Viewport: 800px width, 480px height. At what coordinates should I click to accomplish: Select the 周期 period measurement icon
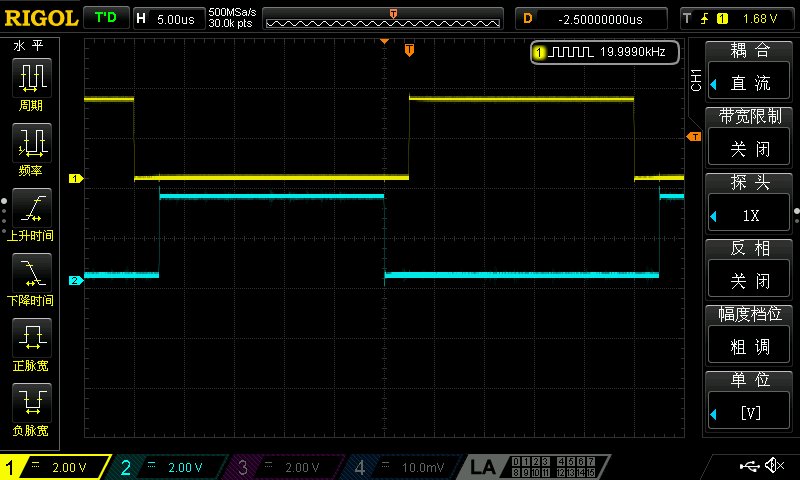(x=32, y=78)
